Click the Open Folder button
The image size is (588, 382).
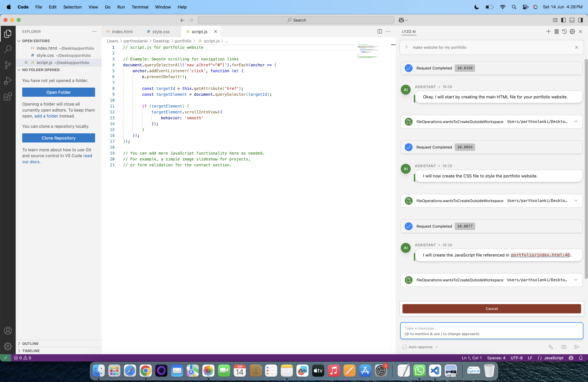pyautogui.click(x=58, y=92)
